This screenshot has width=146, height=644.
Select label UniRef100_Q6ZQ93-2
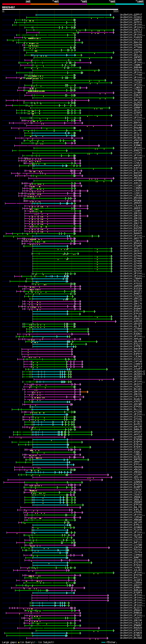[132, 371]
